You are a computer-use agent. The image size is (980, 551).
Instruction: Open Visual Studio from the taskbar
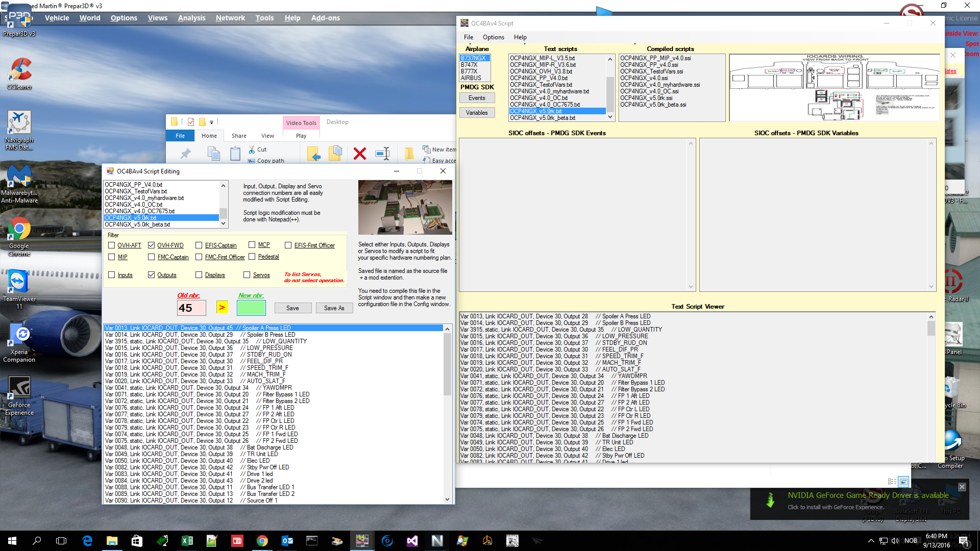pos(412,541)
